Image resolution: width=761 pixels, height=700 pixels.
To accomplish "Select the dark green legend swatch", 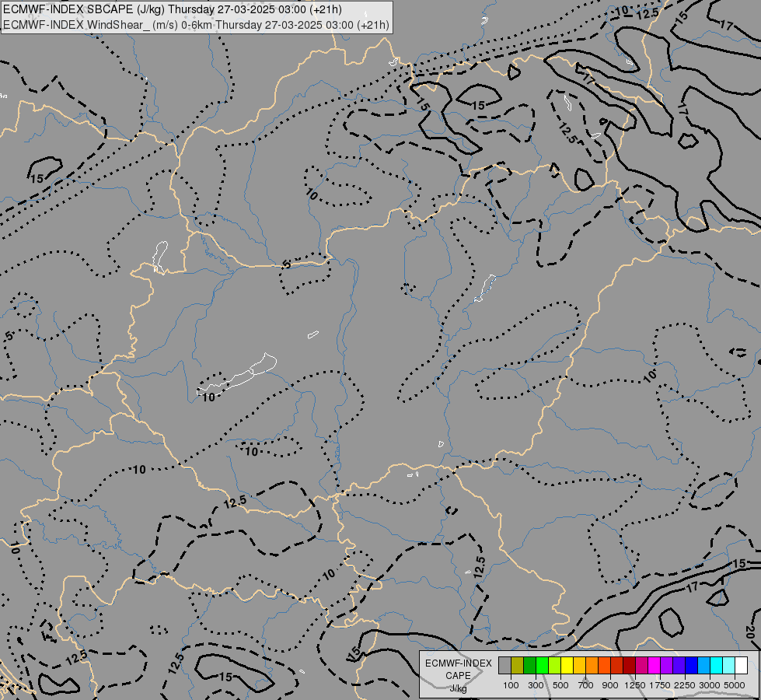I will [x=530, y=665].
